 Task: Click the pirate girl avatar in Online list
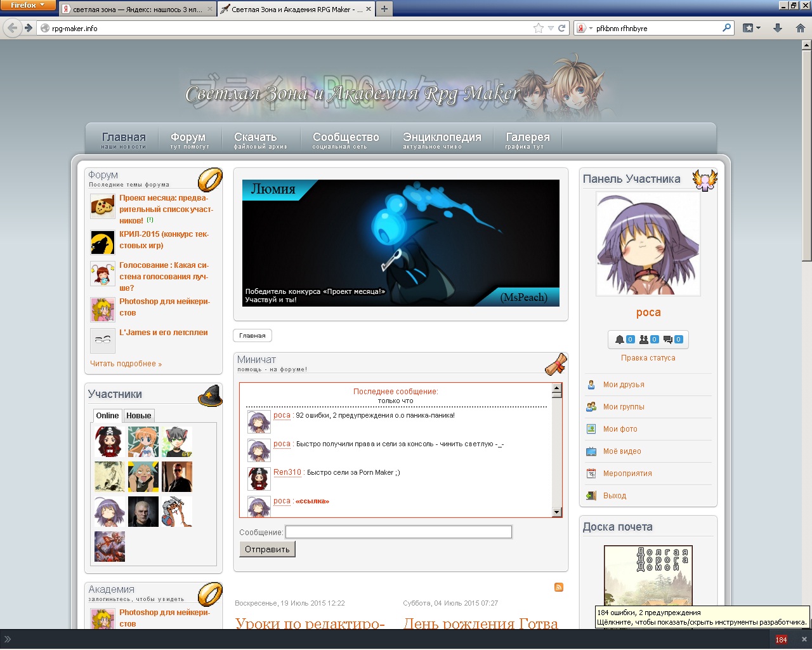109,442
